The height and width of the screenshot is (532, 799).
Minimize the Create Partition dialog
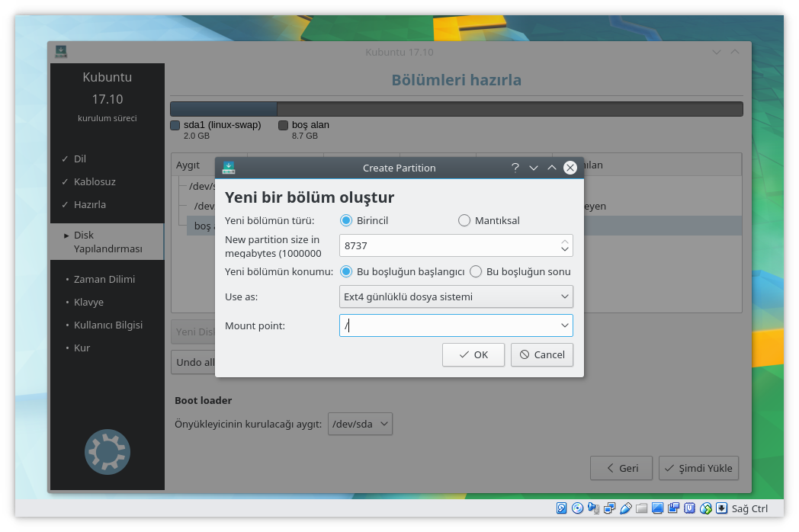coord(534,168)
